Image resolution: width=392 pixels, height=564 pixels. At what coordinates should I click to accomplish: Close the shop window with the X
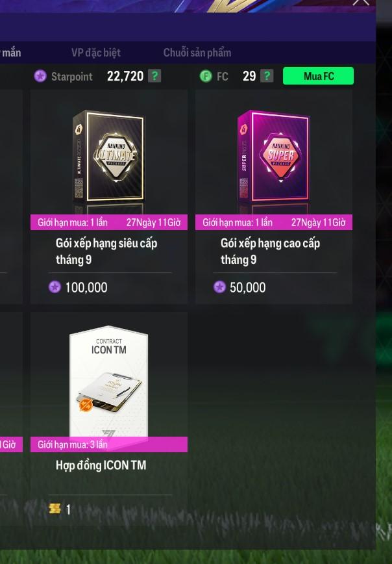360,2
